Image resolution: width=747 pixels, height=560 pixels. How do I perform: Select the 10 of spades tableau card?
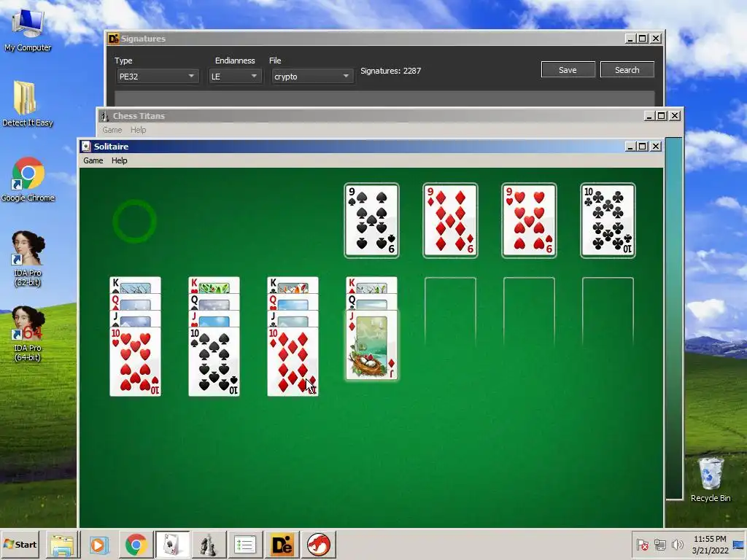point(214,362)
